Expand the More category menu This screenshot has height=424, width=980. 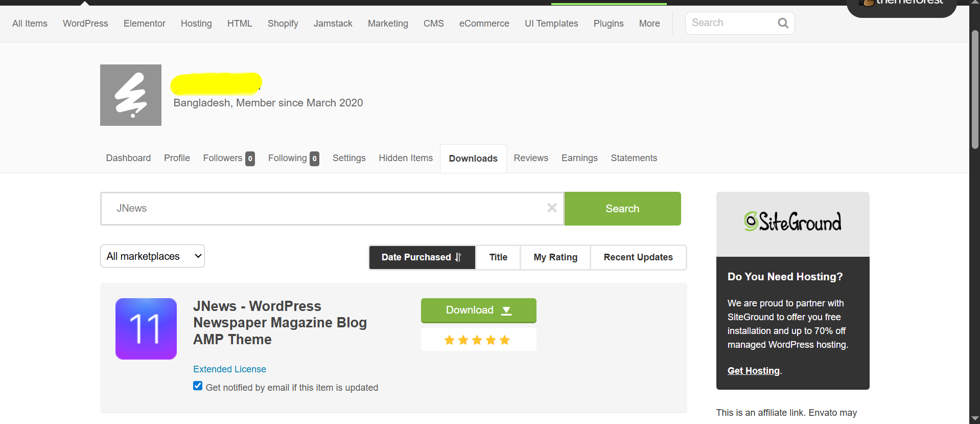649,24
